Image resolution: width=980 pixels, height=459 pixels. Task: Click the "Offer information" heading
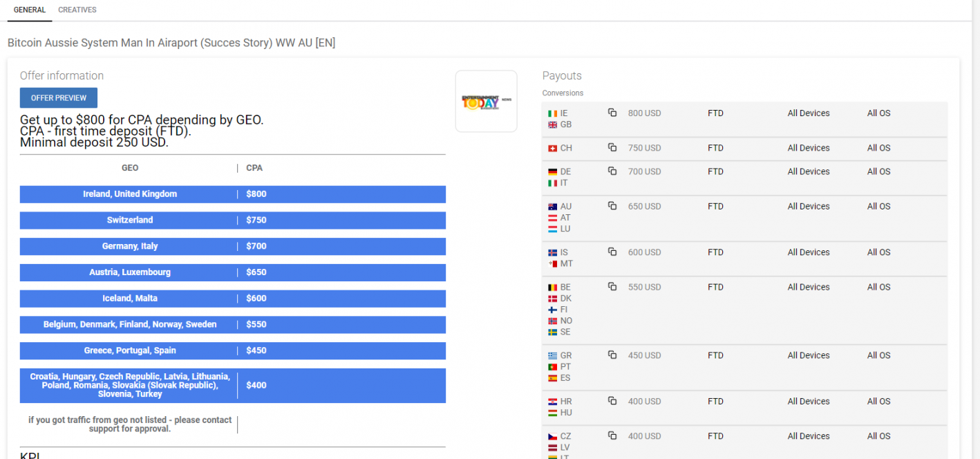[x=62, y=76]
